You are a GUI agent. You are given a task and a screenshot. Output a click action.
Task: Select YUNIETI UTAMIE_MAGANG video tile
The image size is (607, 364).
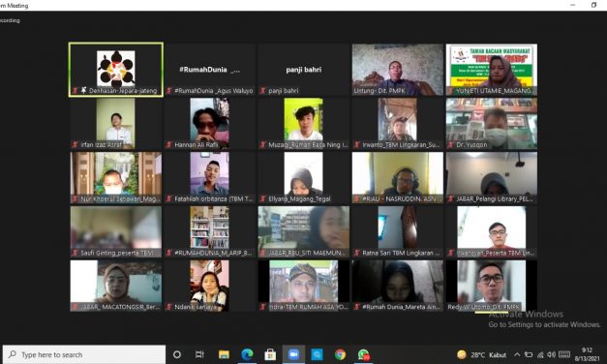(x=492, y=70)
